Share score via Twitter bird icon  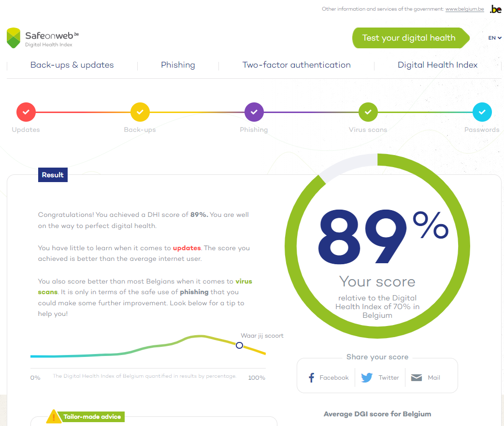click(367, 378)
